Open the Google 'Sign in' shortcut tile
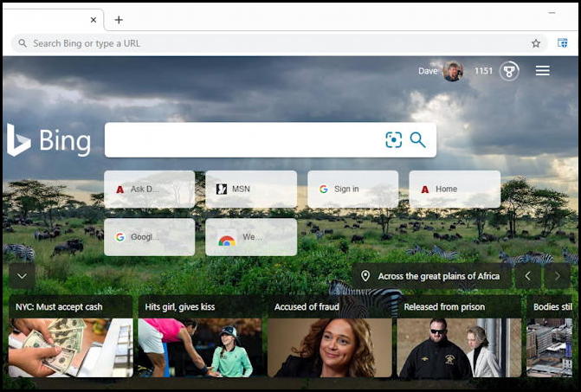 point(352,190)
